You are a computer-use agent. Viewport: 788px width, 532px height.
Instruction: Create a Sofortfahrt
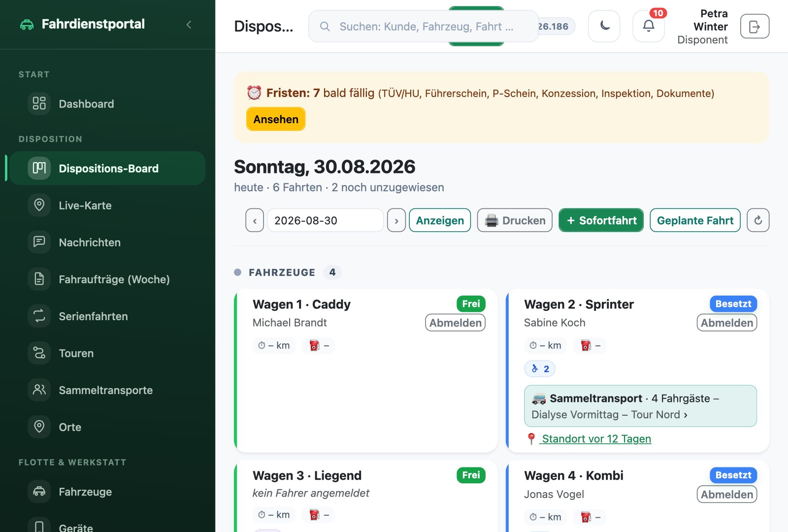coord(601,220)
